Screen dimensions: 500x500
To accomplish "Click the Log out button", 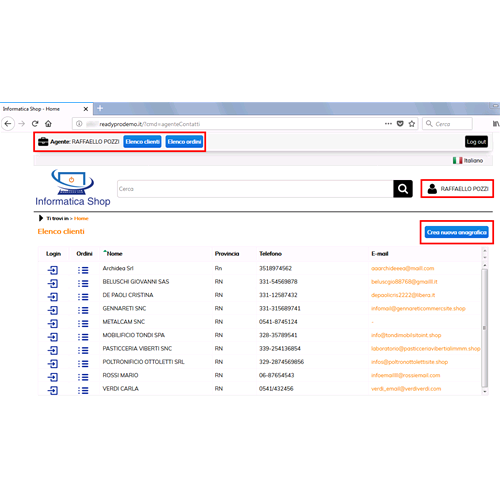I will (476, 142).
